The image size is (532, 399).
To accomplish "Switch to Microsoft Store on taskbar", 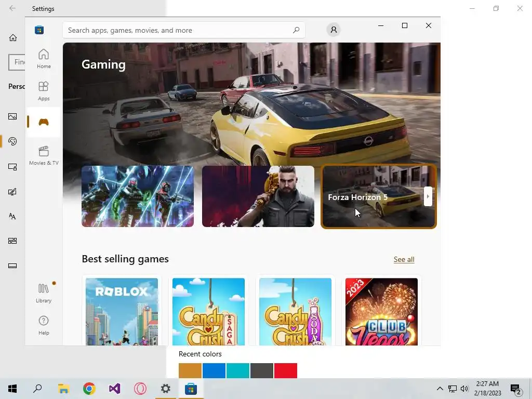I will pyautogui.click(x=191, y=389).
